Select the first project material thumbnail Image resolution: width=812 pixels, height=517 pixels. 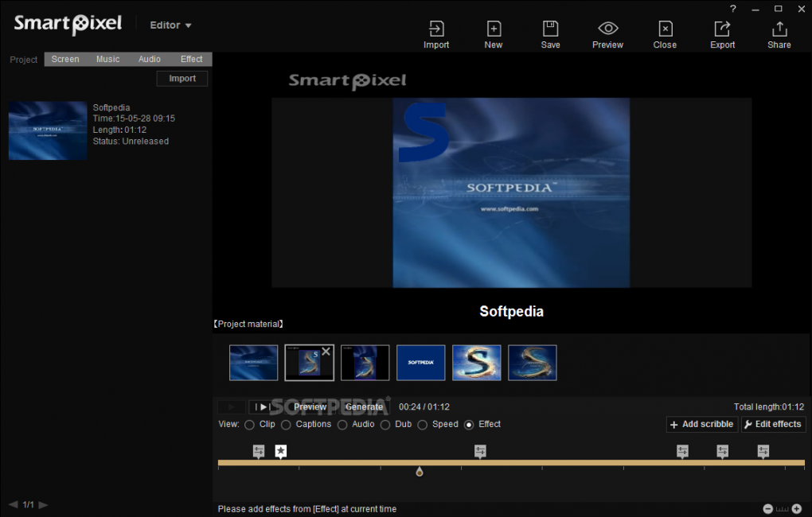click(x=254, y=363)
